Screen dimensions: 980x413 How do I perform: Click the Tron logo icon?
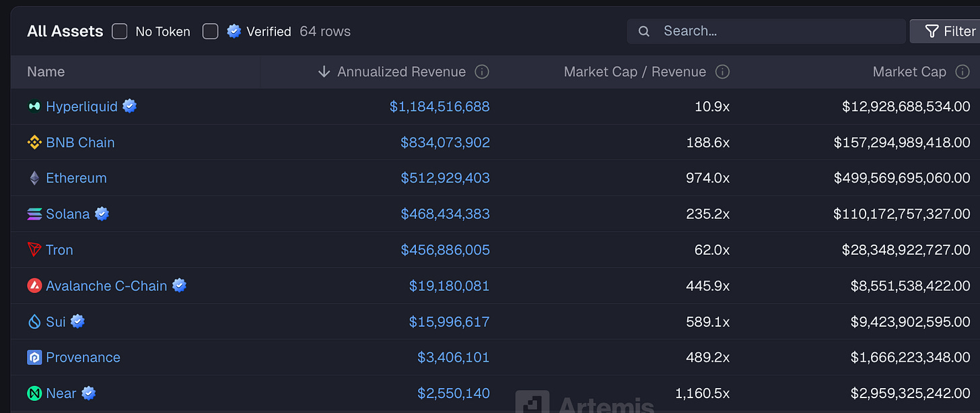pos(34,250)
